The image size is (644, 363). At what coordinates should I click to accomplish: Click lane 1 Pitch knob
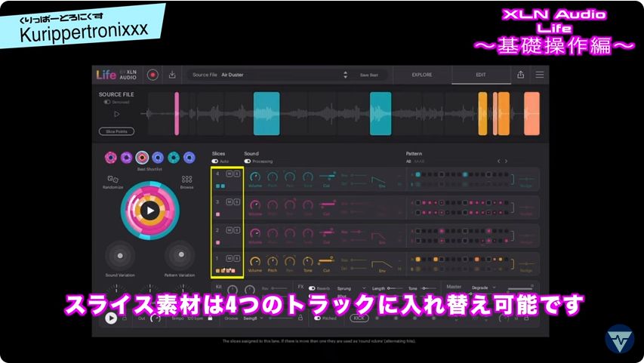(273, 262)
